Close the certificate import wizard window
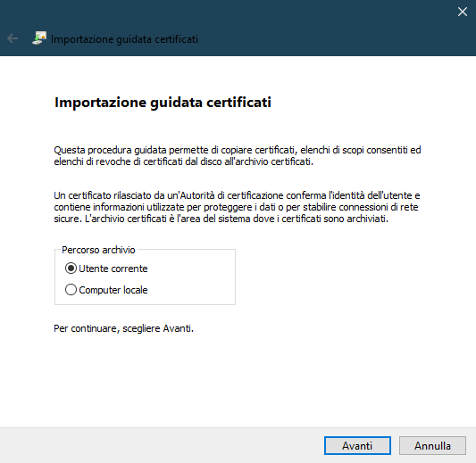 pyautogui.click(x=463, y=12)
